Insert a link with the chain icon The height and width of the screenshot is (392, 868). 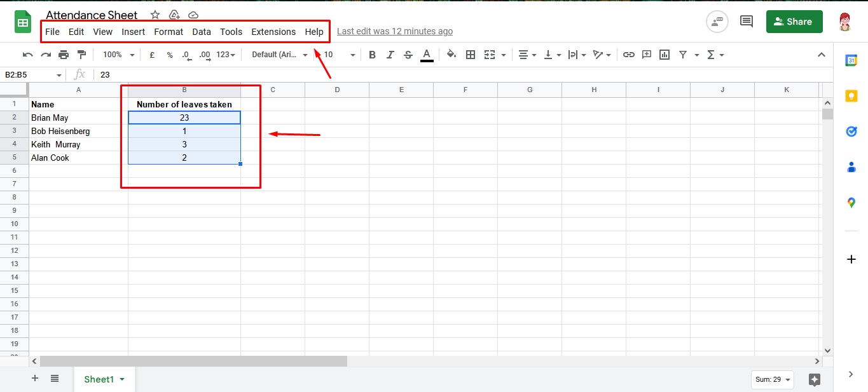point(628,55)
